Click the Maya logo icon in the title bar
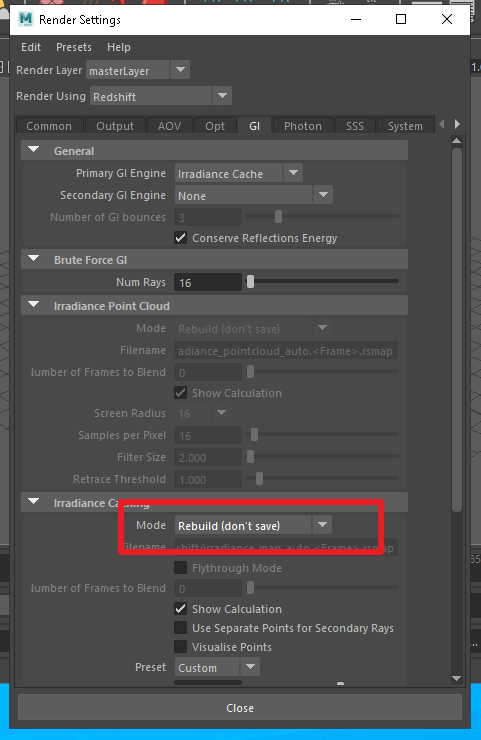The image size is (481, 740). 25,19
